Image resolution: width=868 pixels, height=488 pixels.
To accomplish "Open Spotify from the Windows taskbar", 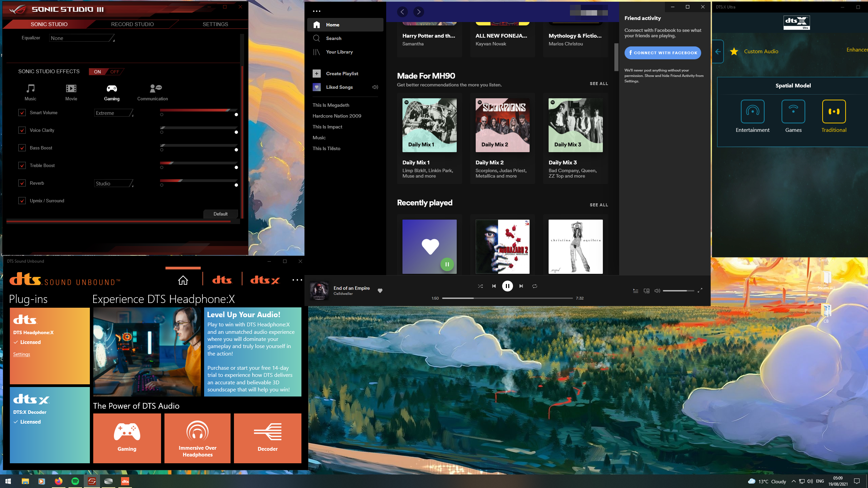I will pyautogui.click(x=75, y=481).
